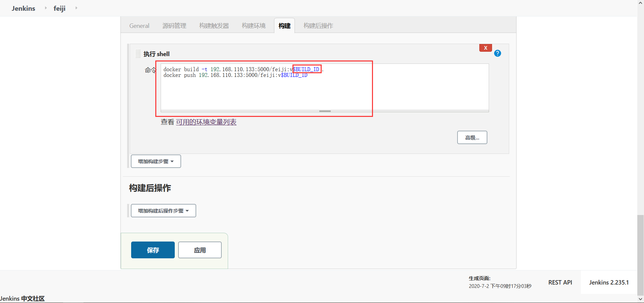
Task: Click the 构建后操作 section heading
Action: tap(150, 188)
